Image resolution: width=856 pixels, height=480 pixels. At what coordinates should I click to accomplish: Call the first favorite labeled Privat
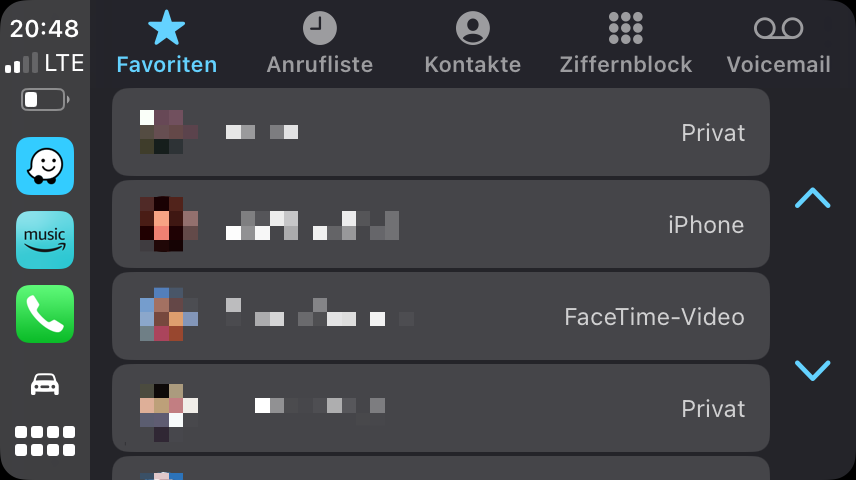(440, 132)
